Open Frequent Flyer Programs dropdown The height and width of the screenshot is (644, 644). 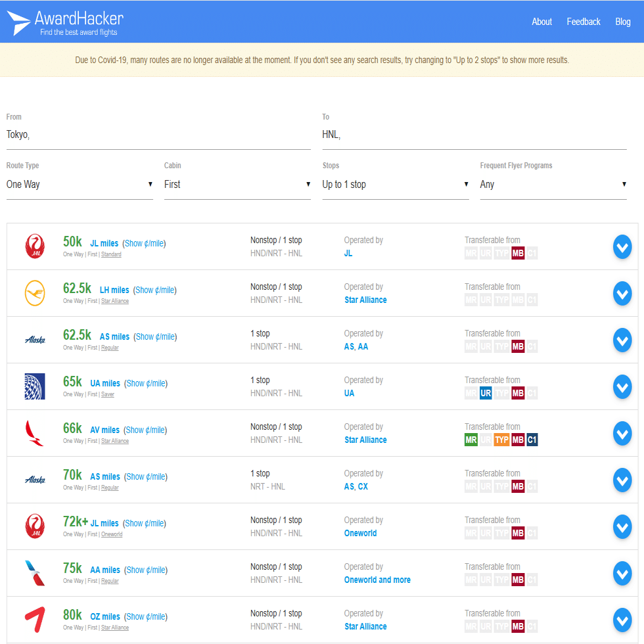click(553, 185)
